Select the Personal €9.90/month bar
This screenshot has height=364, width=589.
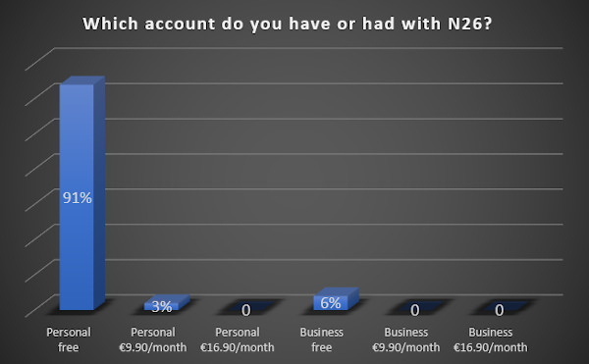click(x=167, y=302)
